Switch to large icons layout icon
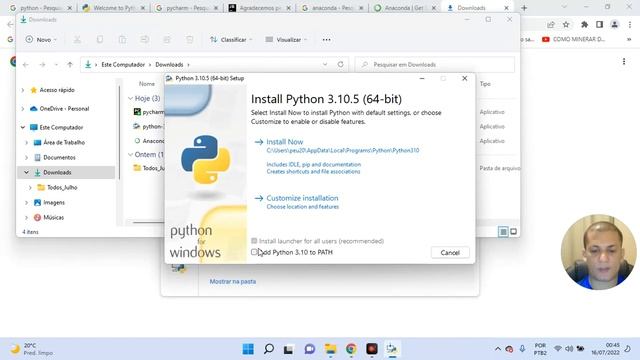The image size is (640, 360). click(x=513, y=232)
